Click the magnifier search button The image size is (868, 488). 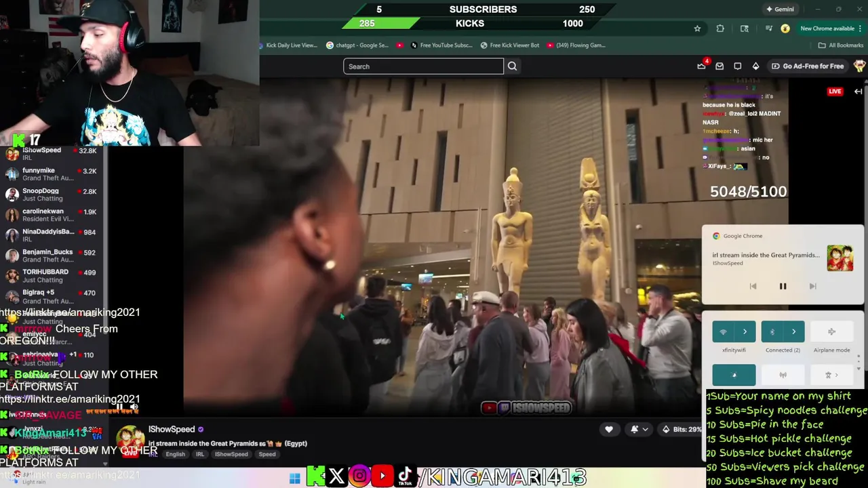(512, 66)
